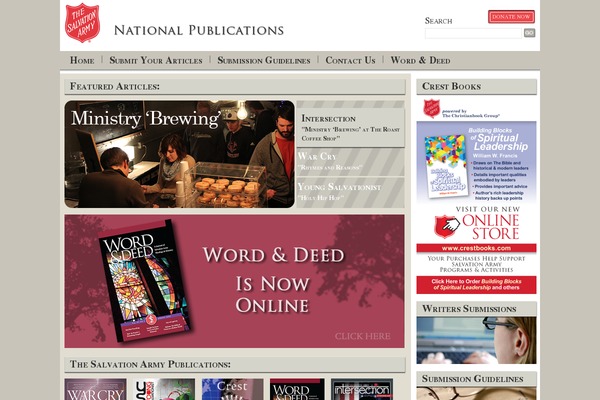Click the Online Store shield hand icon
The image size is (600, 400).
[x=447, y=226]
